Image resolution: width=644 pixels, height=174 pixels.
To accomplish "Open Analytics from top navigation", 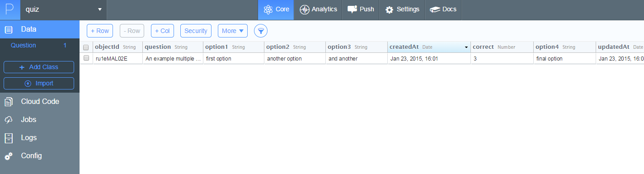I will point(319,9).
